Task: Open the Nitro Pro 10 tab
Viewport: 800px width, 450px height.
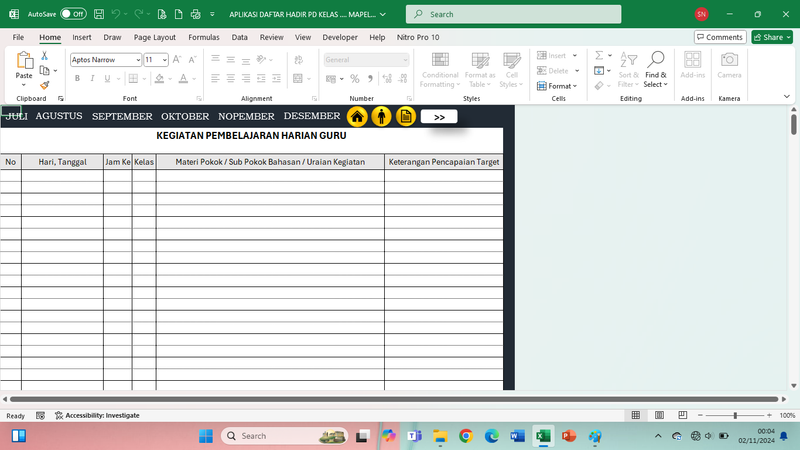Action: 418,37
